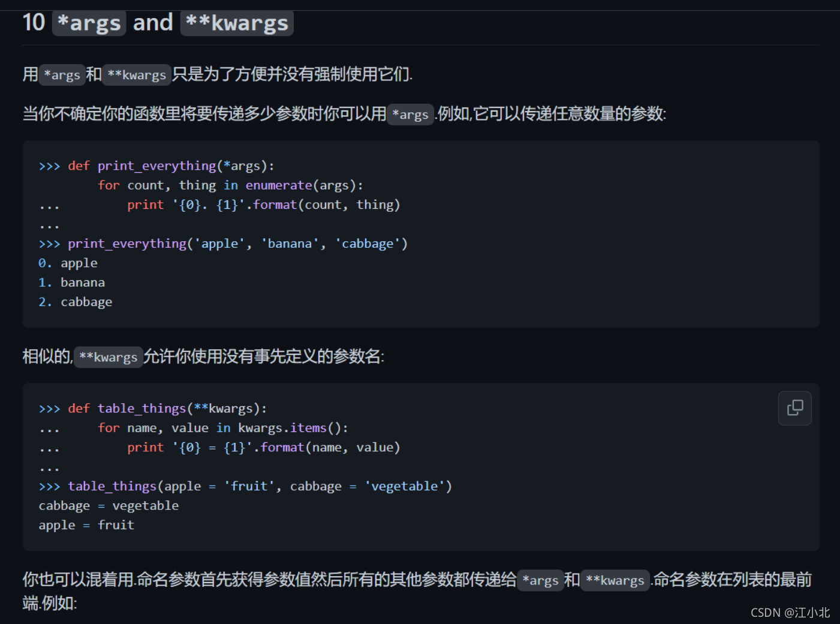Click inline '*args' tag before 例如,它可以传递
Screen dimensions: 840x624
pos(411,114)
